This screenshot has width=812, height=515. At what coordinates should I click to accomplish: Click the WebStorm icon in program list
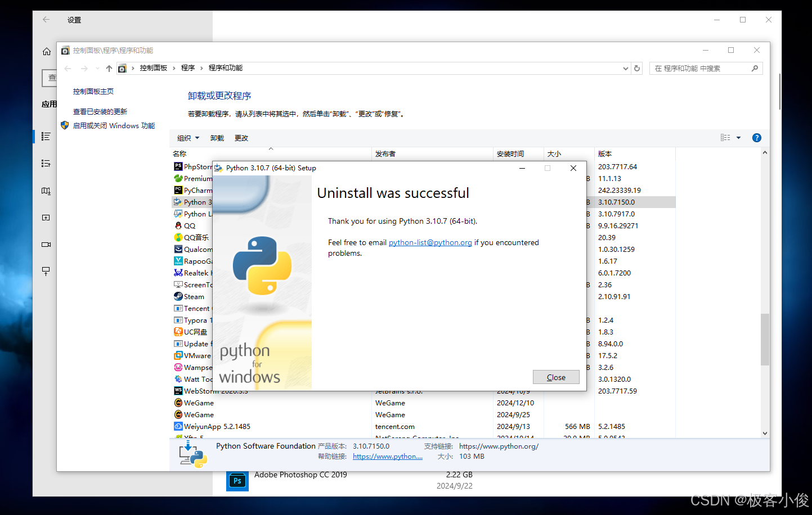pyautogui.click(x=178, y=391)
